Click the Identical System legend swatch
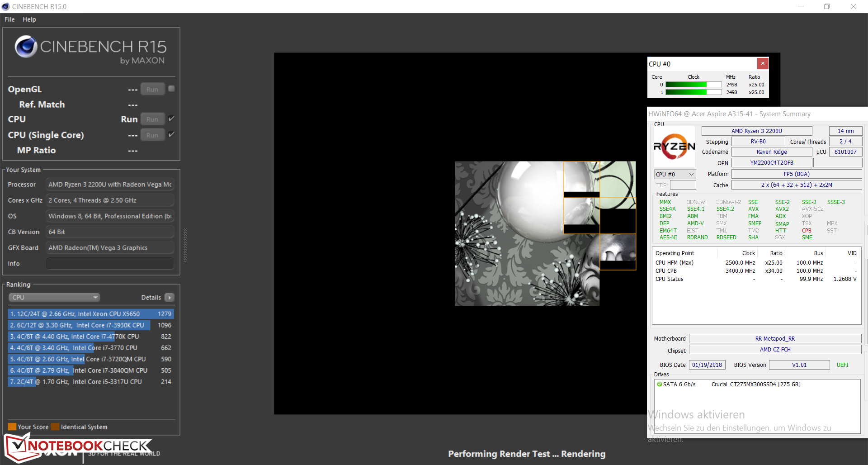The height and width of the screenshot is (465, 868). click(x=55, y=427)
